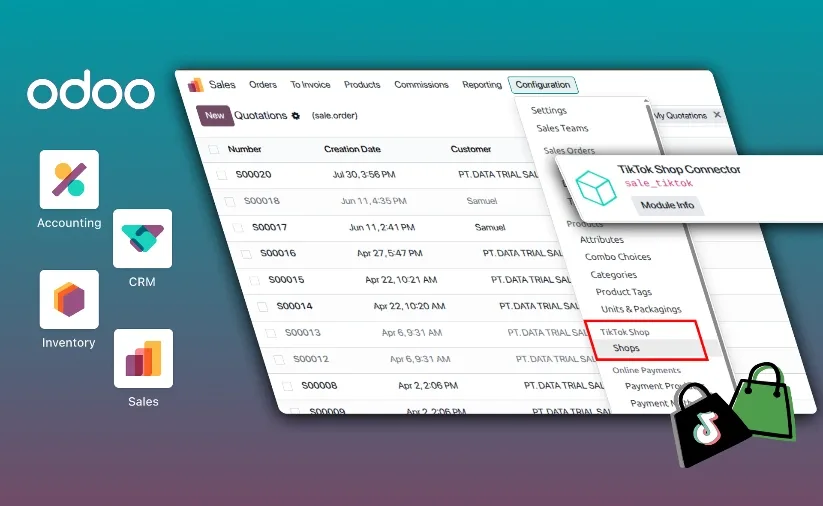The image size is (823, 506).
Task: Click the date Apr 2, 2:06 PM for S00008
Action: pos(428,386)
